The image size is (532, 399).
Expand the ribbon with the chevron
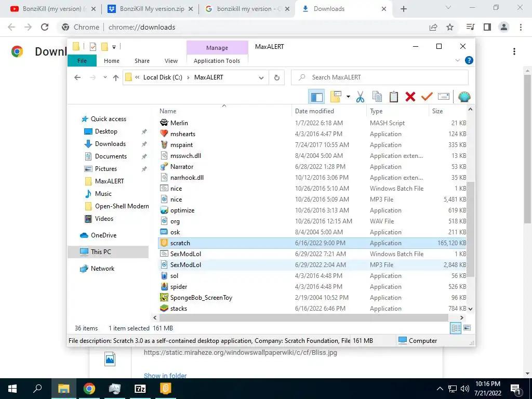457,60
